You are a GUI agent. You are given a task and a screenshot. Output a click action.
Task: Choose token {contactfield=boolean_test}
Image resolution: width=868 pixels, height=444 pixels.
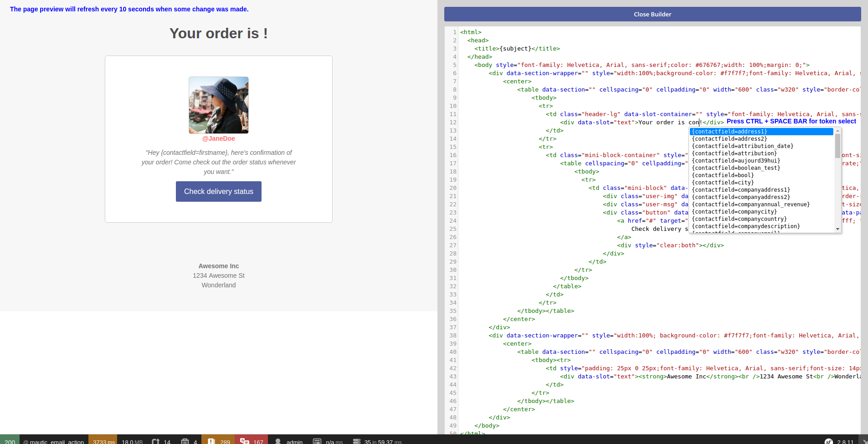[761, 168]
